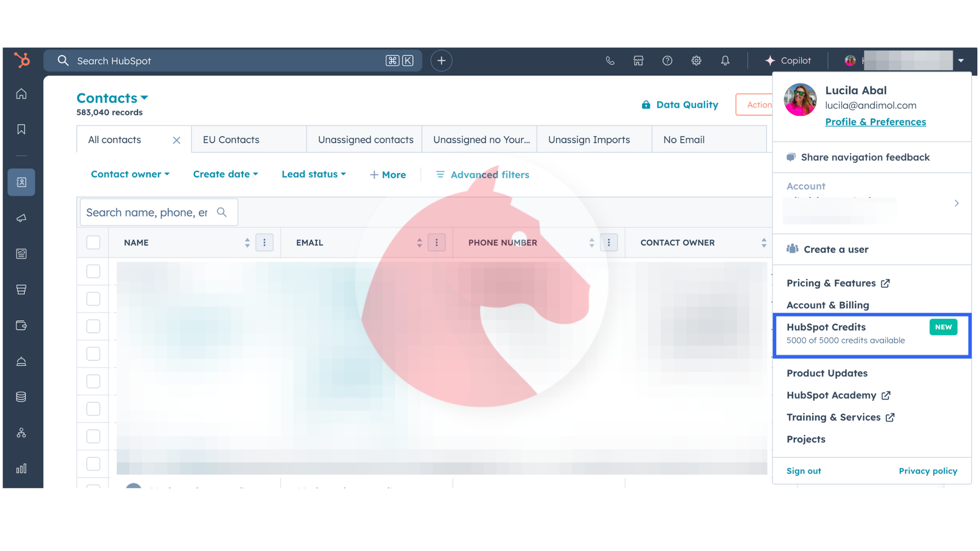Collapse the account menu caret
Screen dimensions: 980x551
[x=961, y=61]
